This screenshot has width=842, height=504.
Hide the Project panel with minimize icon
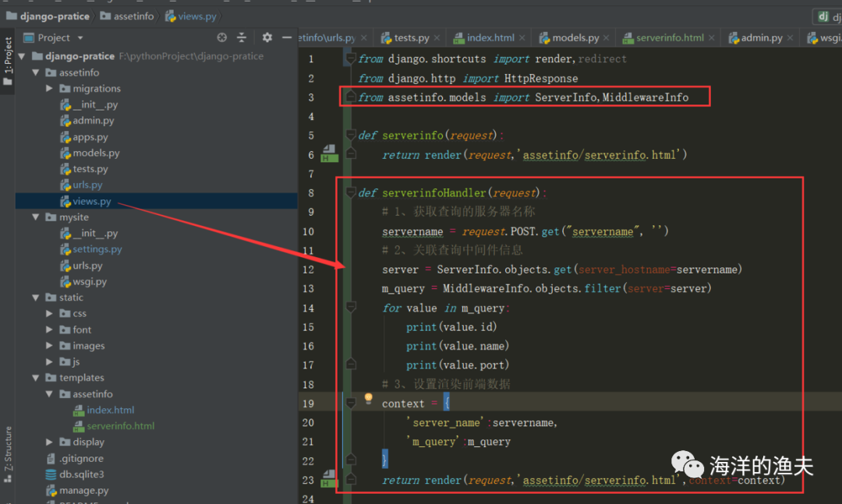pyautogui.click(x=286, y=37)
